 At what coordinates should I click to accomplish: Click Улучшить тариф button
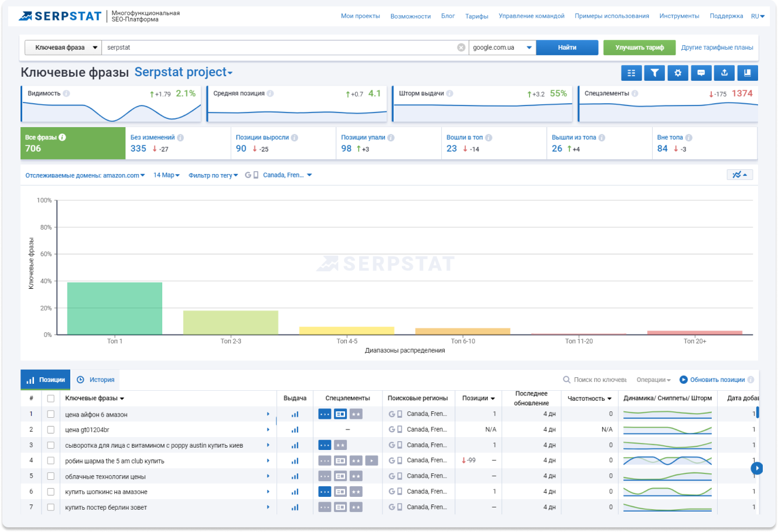tap(639, 47)
